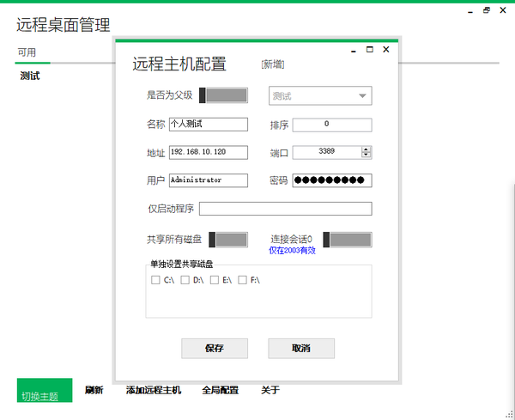Click the 取消 button

tap(301, 349)
